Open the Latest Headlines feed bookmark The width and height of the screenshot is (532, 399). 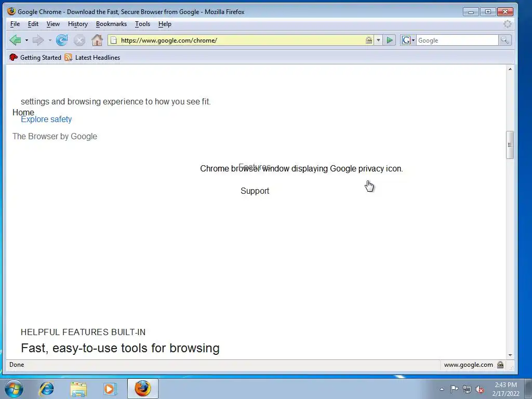[x=92, y=57]
